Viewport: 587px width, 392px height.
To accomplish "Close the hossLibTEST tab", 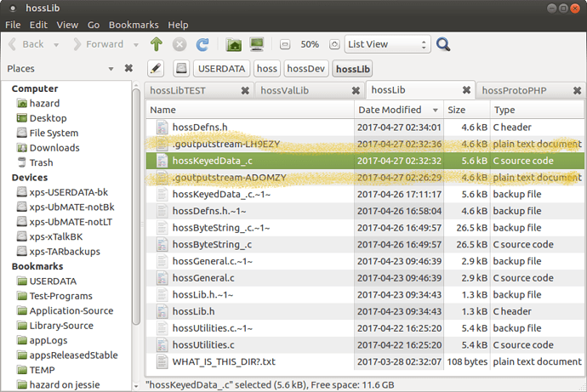I will (245, 90).
